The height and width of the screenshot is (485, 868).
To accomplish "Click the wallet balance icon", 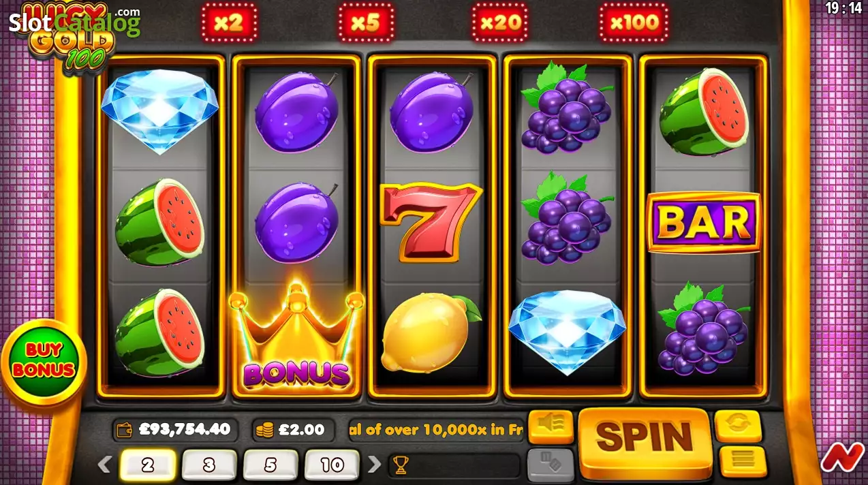I will coord(126,430).
